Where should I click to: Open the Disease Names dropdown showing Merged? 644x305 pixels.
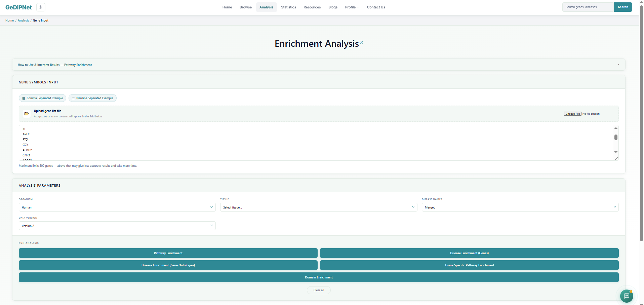(x=520, y=207)
